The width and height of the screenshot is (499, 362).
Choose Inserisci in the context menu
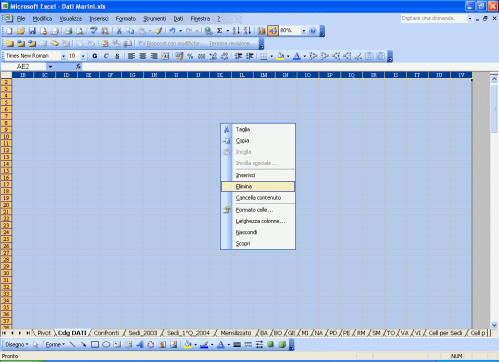point(258,175)
